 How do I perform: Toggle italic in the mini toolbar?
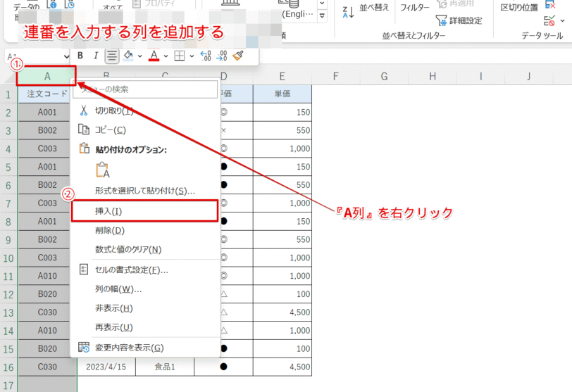96,56
